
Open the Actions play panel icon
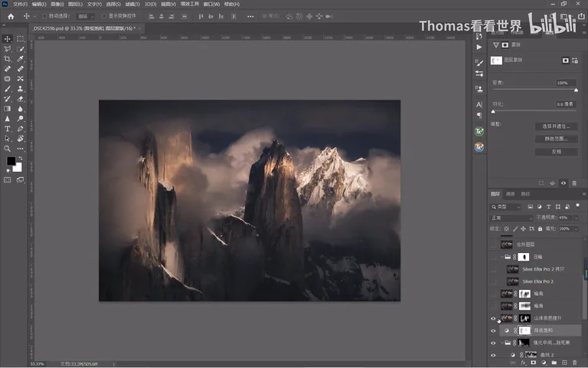[479, 47]
